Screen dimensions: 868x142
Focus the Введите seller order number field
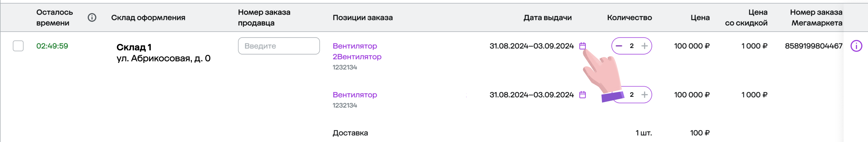pyautogui.click(x=279, y=46)
